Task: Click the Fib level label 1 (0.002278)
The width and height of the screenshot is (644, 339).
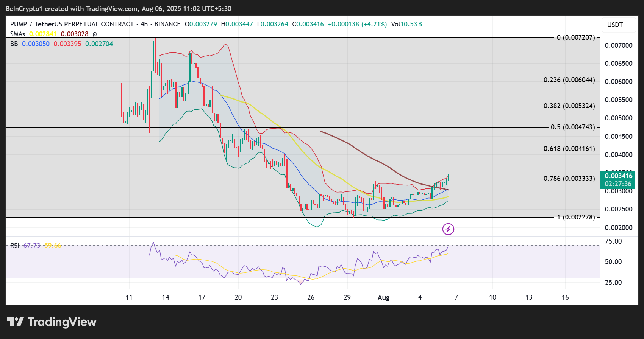Action: (x=576, y=217)
